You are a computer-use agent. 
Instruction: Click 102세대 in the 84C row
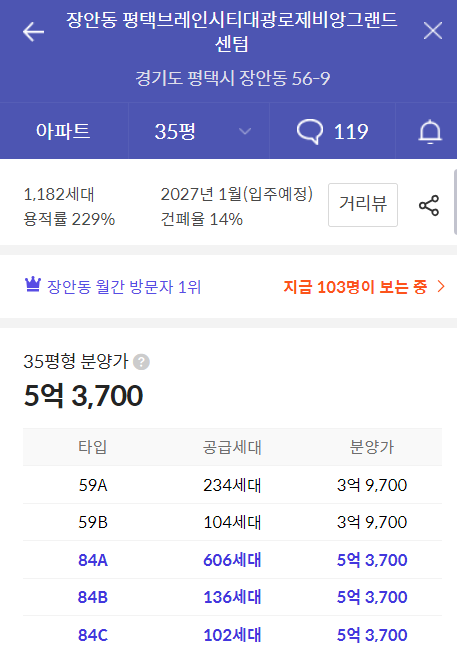coord(232,635)
